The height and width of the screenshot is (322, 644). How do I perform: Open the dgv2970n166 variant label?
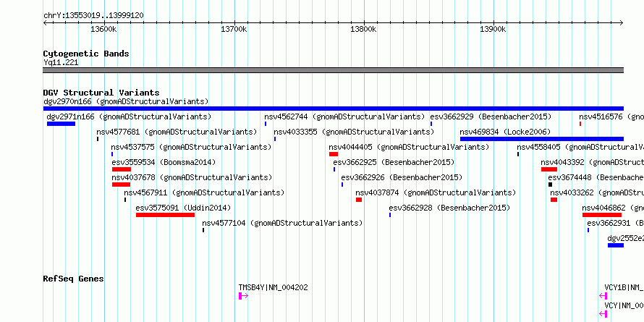(x=126, y=101)
